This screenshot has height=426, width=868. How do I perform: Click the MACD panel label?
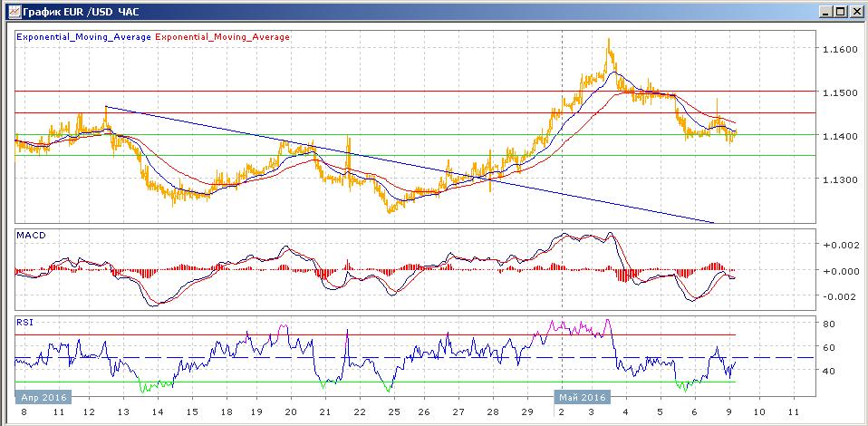point(32,236)
